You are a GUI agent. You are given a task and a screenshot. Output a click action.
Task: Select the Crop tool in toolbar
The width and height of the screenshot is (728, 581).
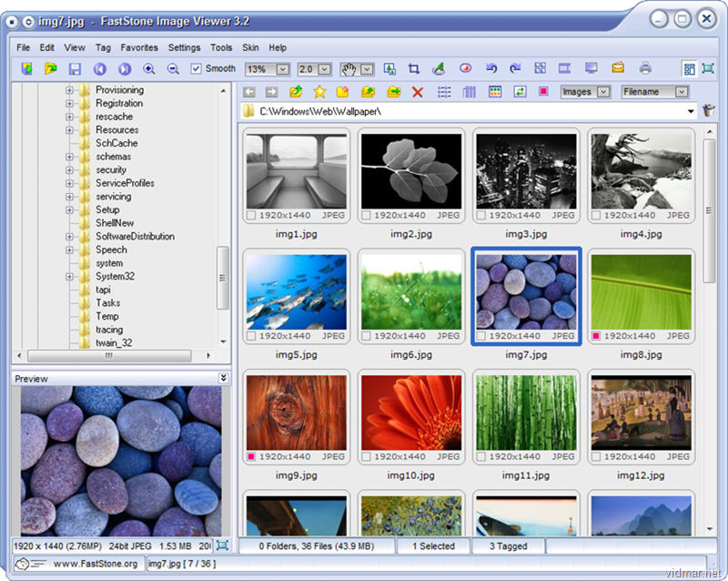[413, 69]
